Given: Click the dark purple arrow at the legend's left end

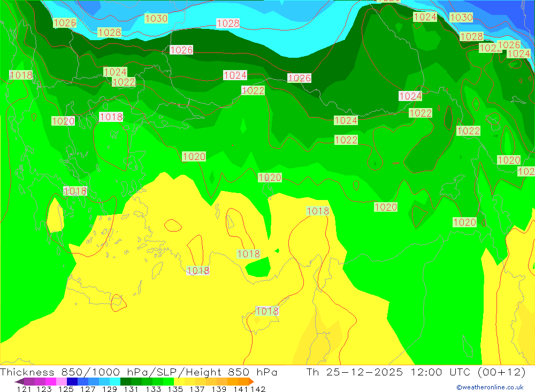Looking at the screenshot, I should click(19, 381).
